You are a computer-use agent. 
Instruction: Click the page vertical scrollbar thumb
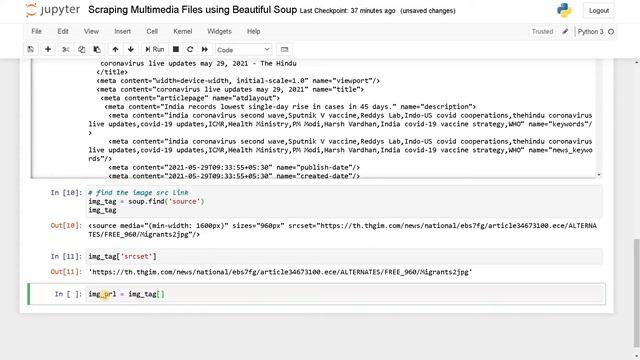pyautogui.click(x=636, y=292)
